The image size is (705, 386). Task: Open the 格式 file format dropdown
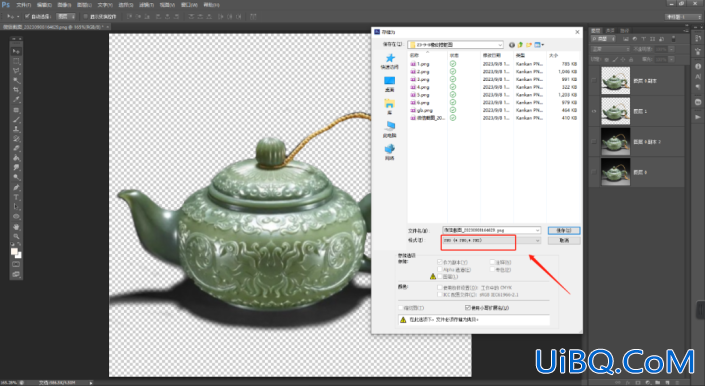(x=491, y=240)
